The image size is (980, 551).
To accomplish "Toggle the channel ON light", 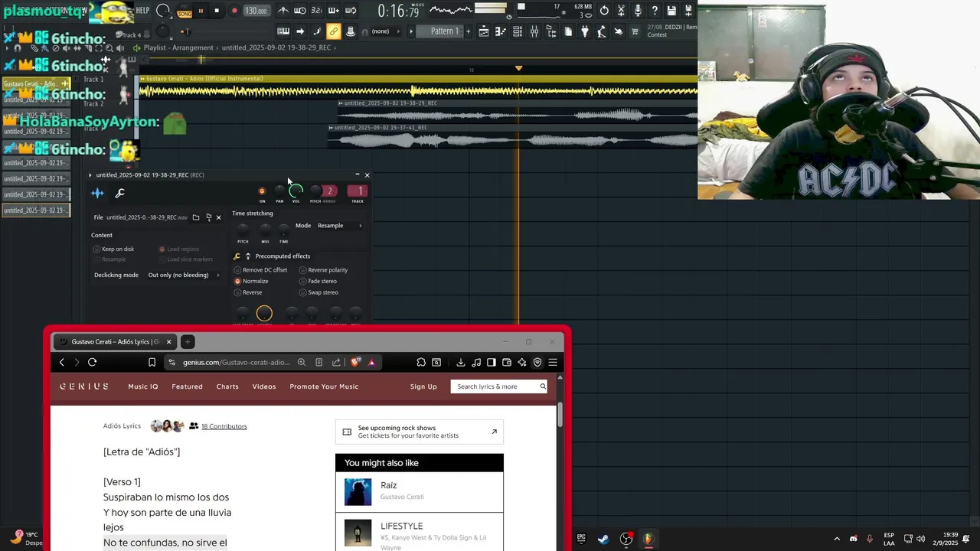I will pyautogui.click(x=262, y=191).
